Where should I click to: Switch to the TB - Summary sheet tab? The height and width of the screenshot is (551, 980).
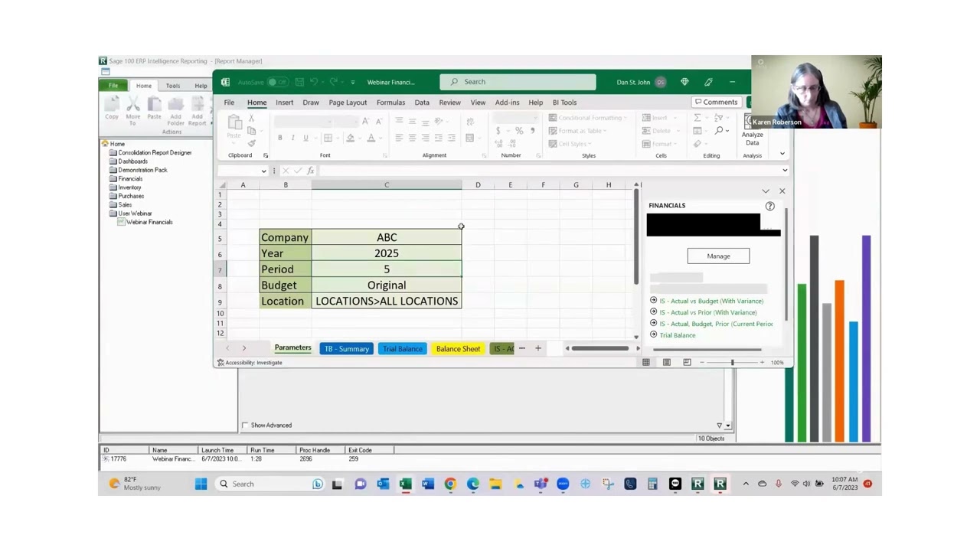point(346,349)
